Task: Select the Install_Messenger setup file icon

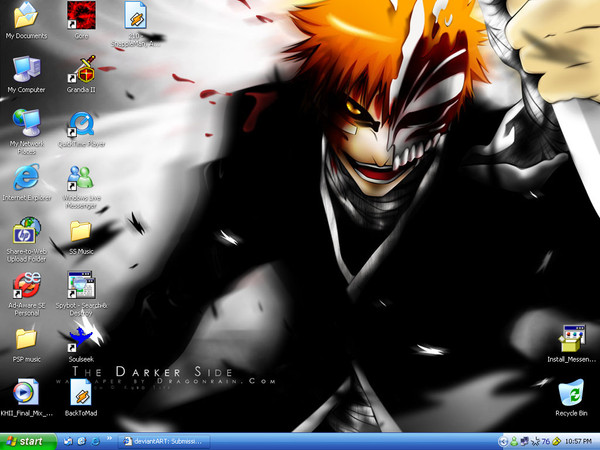Action: pos(571,339)
